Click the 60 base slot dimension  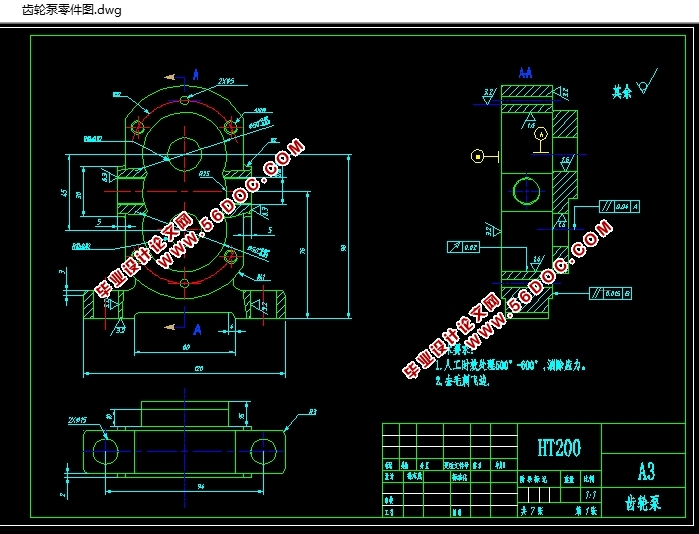click(185, 347)
